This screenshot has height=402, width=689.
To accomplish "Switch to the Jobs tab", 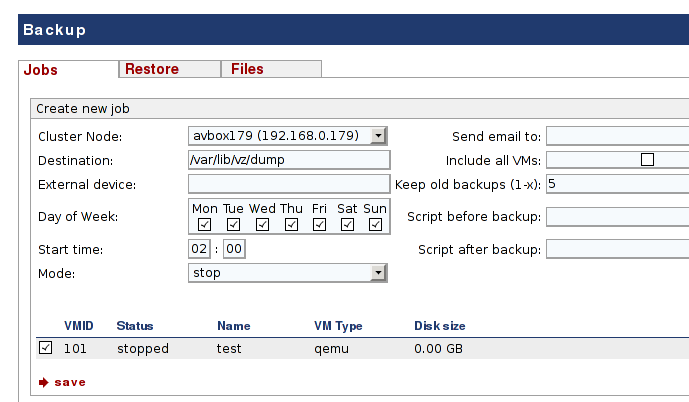I will pos(69,69).
